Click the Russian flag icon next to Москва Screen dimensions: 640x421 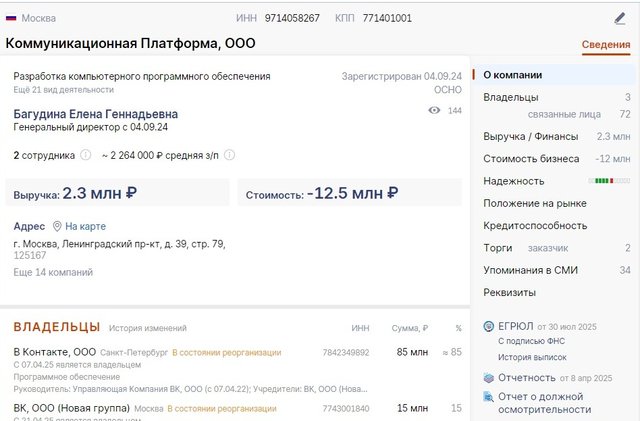point(11,18)
